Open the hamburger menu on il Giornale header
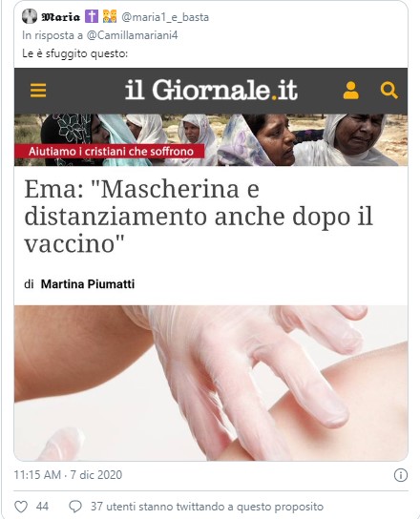The height and width of the screenshot is (519, 420). pos(38,91)
